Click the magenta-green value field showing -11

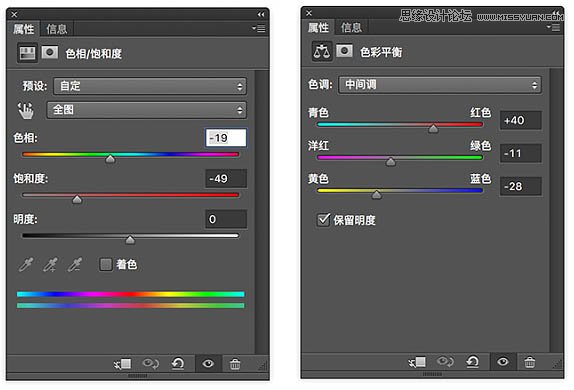tap(521, 153)
